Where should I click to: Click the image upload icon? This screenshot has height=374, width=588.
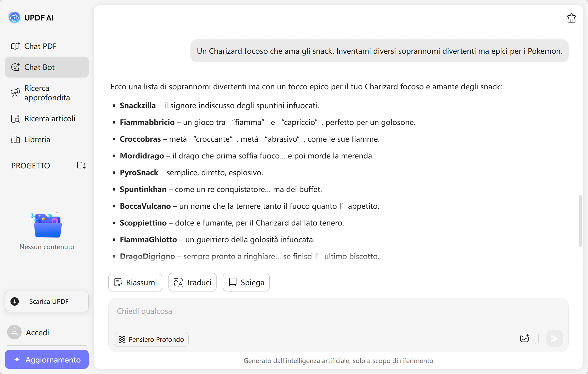(524, 338)
